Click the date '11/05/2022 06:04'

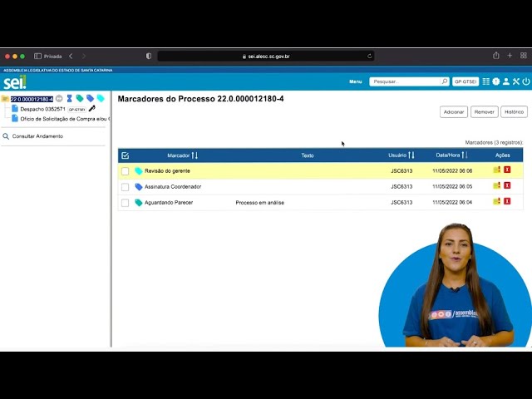point(452,202)
